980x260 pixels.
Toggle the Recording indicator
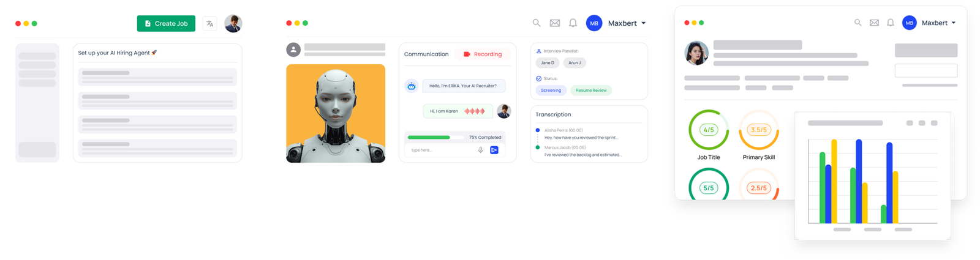[483, 54]
